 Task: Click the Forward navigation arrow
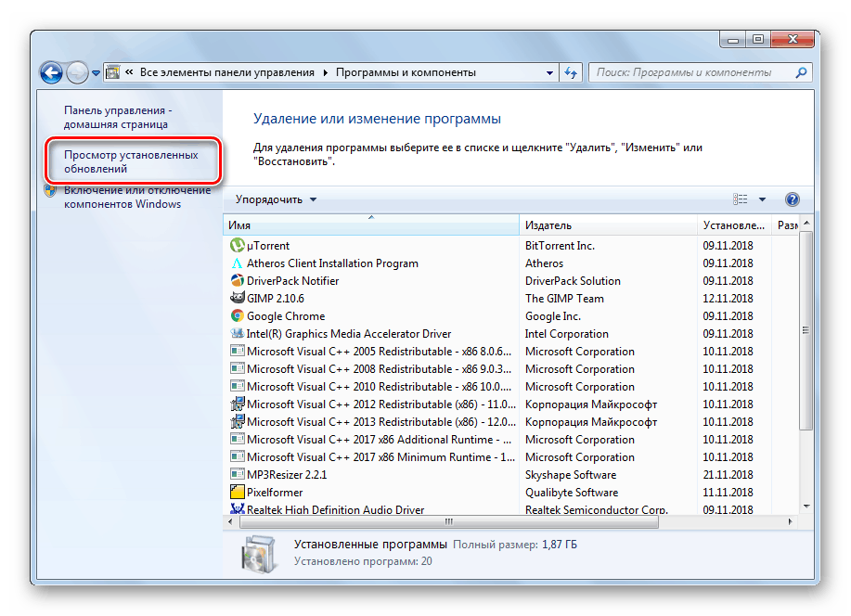coord(77,72)
